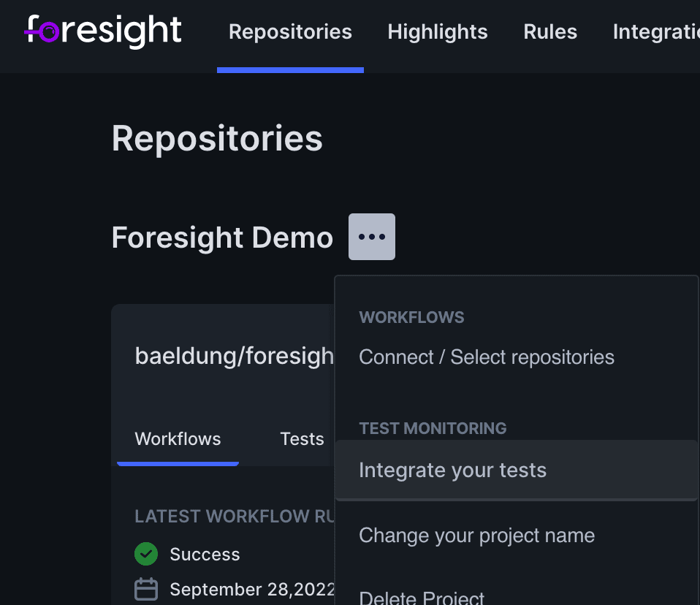This screenshot has width=700, height=605.
Task: Click the WORKFLOWS section header in menu
Action: coord(411,317)
